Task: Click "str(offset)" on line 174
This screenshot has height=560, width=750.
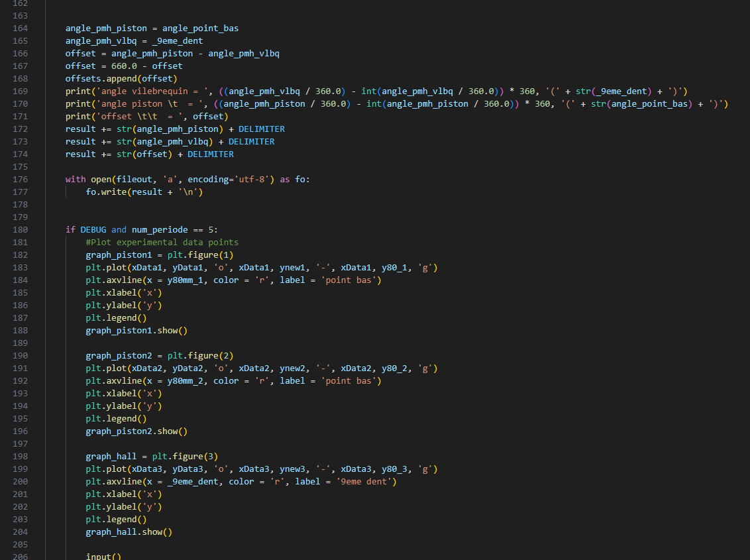Action: point(144,154)
